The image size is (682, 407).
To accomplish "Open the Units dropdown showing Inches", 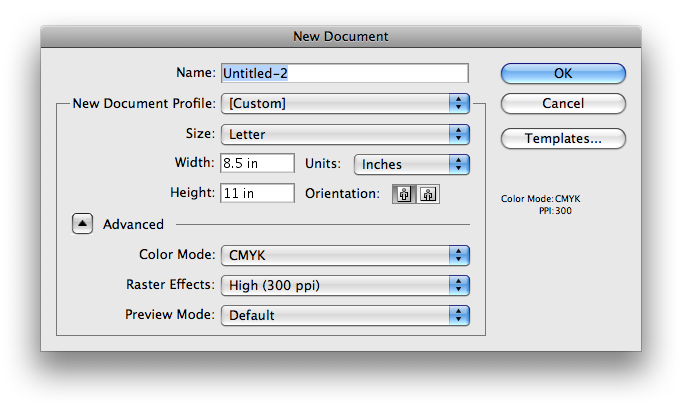I will pyautogui.click(x=412, y=164).
